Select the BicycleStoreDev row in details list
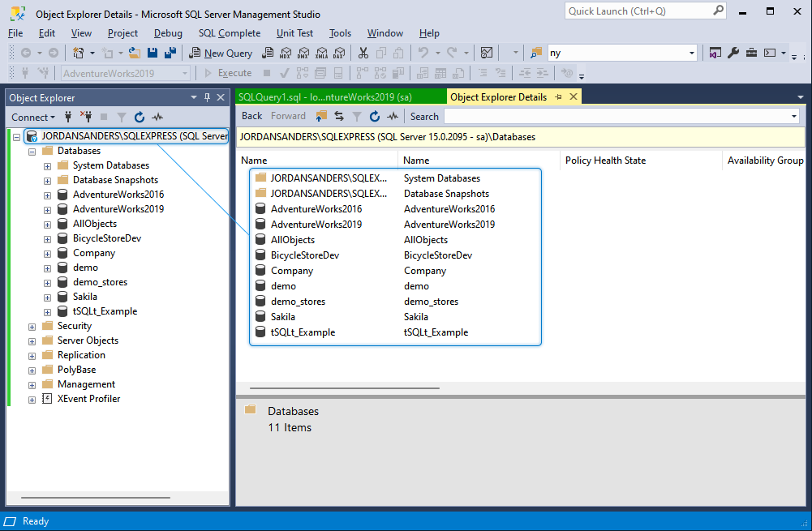This screenshot has height=531, width=812. click(x=395, y=255)
